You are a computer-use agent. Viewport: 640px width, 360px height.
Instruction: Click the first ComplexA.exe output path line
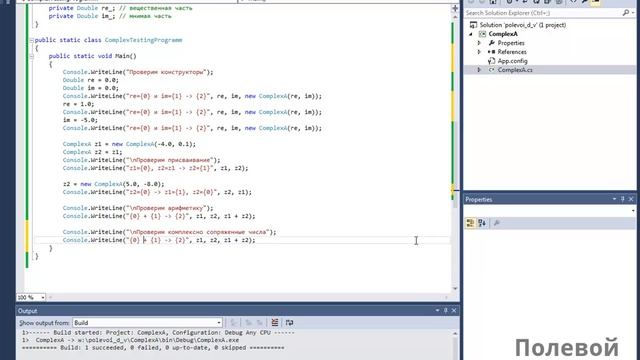pyautogui.click(x=131, y=340)
